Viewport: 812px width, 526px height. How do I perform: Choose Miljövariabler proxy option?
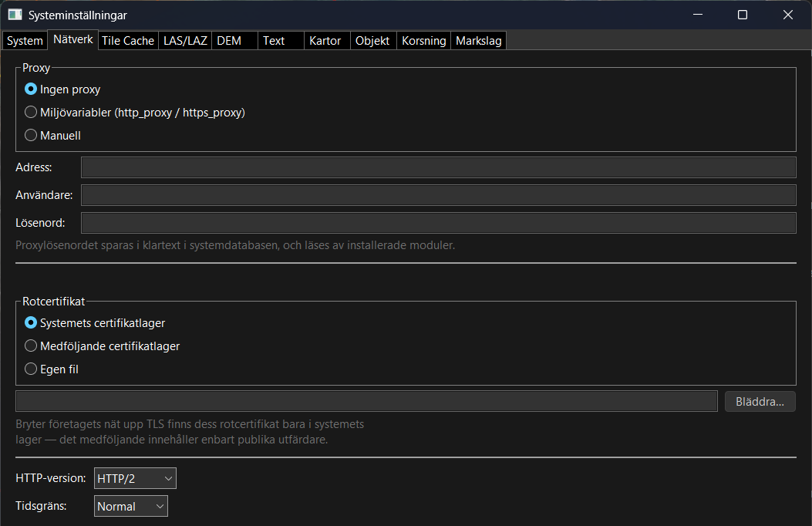[135, 113]
